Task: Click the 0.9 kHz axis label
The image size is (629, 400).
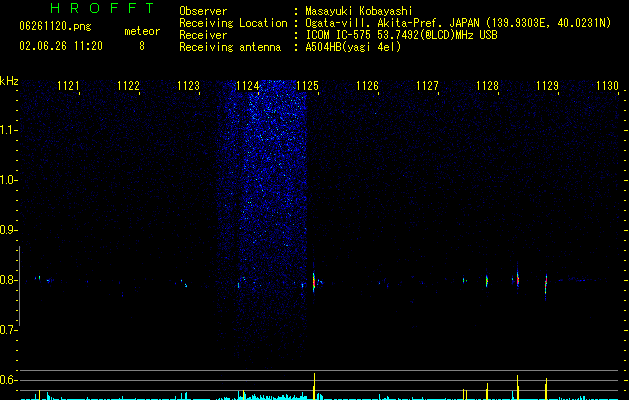Action: [8, 230]
